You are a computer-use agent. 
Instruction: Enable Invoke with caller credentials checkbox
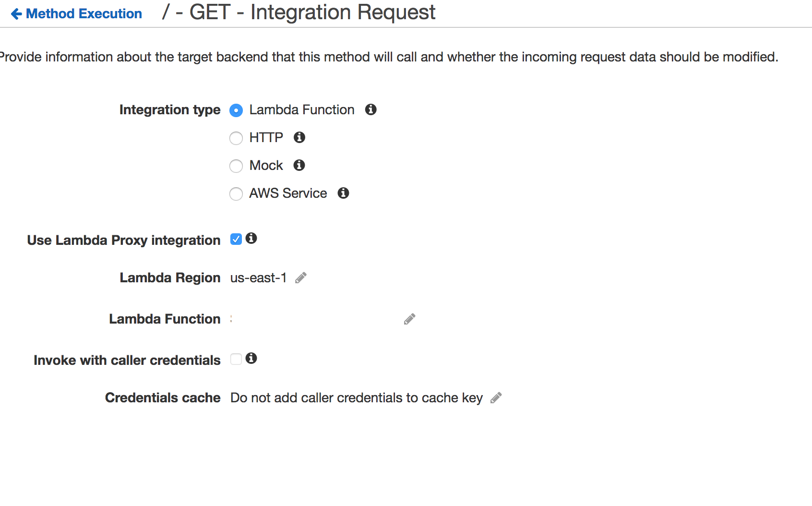tap(236, 359)
